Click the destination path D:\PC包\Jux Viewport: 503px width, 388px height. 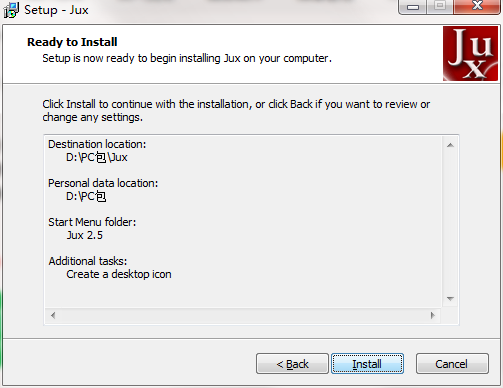coord(97,157)
